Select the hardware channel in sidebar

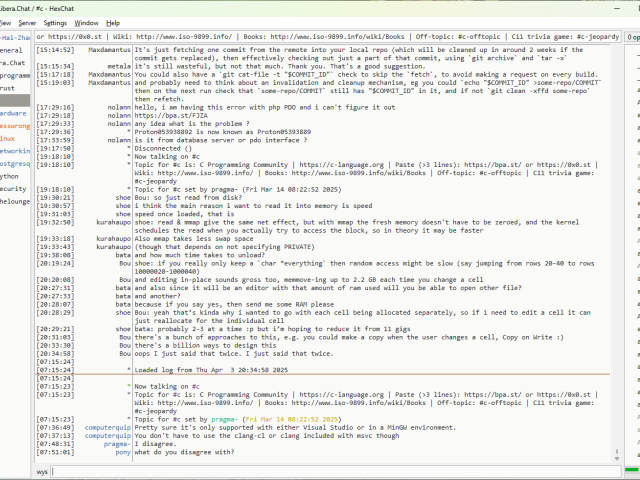13,114
